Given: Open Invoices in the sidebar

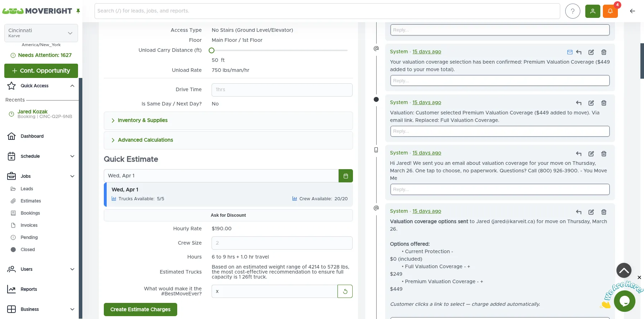Looking at the screenshot, I should click(x=29, y=225).
